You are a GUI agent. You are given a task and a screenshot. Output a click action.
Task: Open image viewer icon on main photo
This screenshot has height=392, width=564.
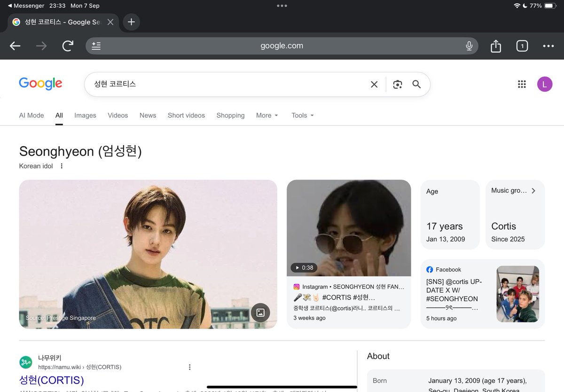tap(260, 313)
